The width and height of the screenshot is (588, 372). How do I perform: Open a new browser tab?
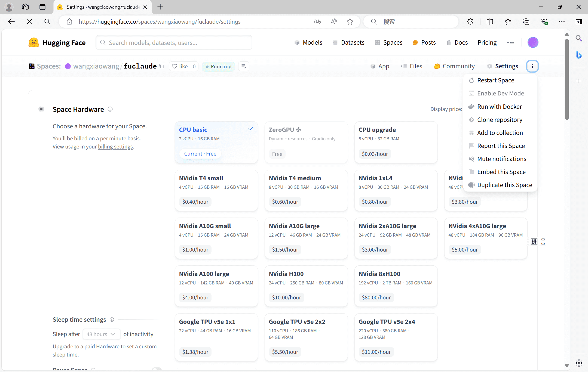(160, 7)
